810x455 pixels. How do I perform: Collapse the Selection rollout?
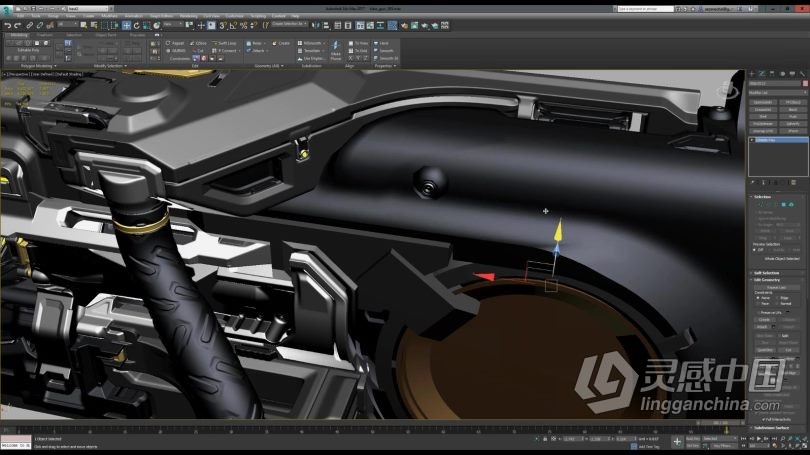point(762,197)
